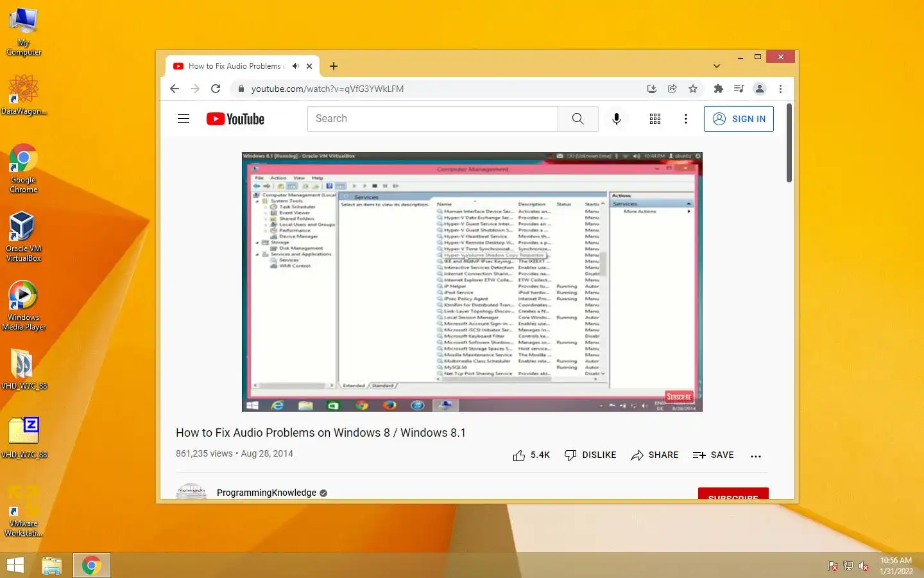This screenshot has width=924, height=578.
Task: Open the Windows Start button
Action: tap(15, 565)
